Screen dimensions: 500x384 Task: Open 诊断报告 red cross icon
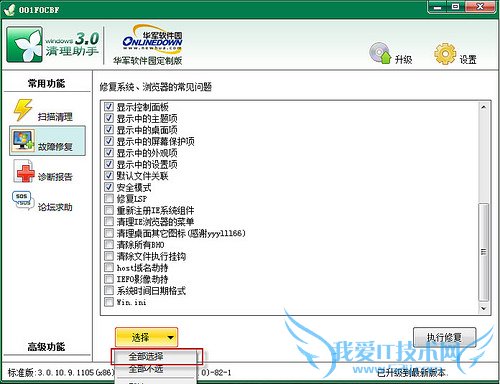pos(24,171)
